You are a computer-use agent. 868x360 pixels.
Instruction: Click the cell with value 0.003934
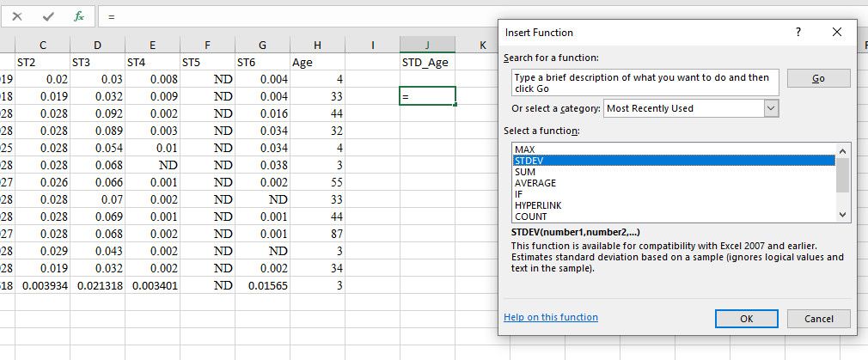43,285
